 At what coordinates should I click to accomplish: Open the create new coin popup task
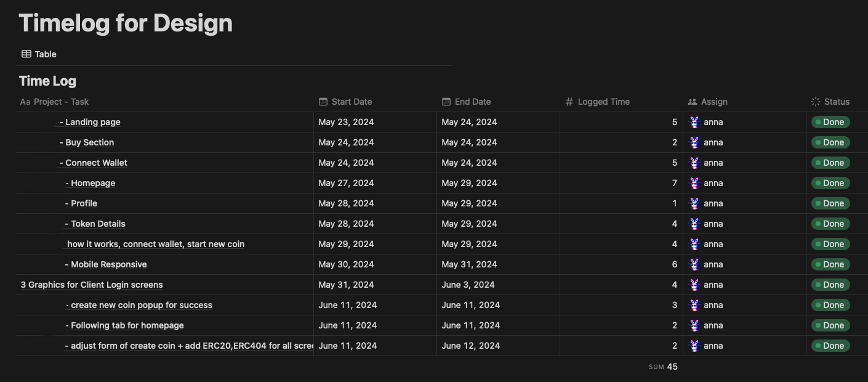[x=139, y=305]
